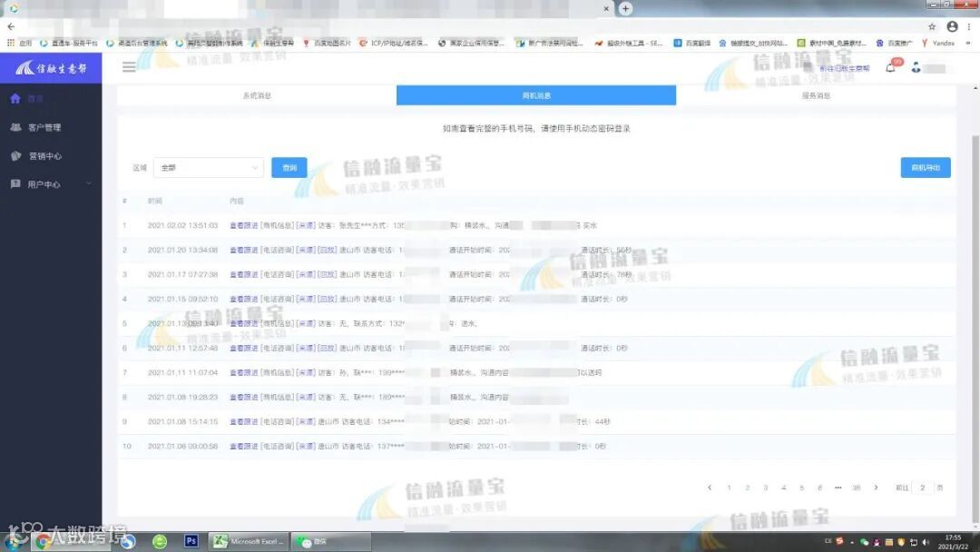Screen dimensions: 980x552
Task: Go to last page 38 in pagination
Action: pos(857,488)
